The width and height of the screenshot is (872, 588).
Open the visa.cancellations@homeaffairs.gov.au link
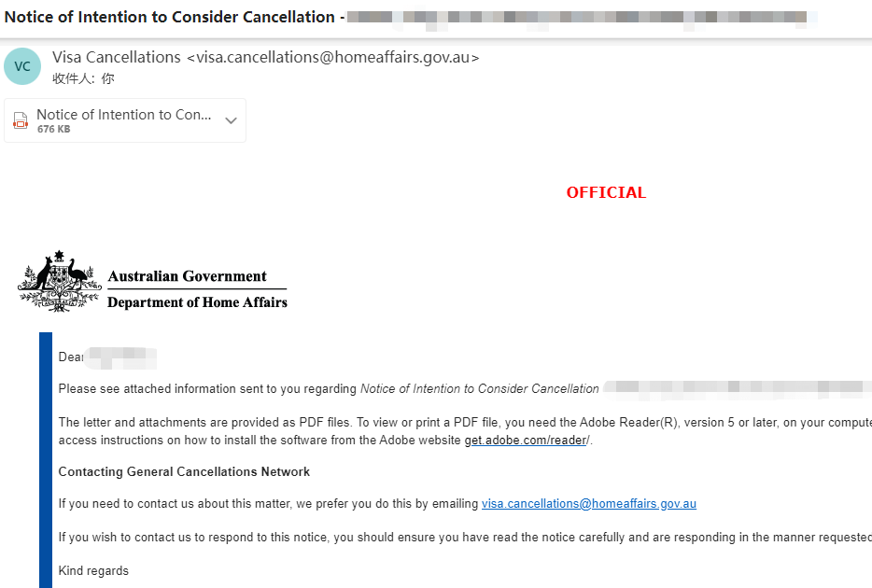point(589,503)
